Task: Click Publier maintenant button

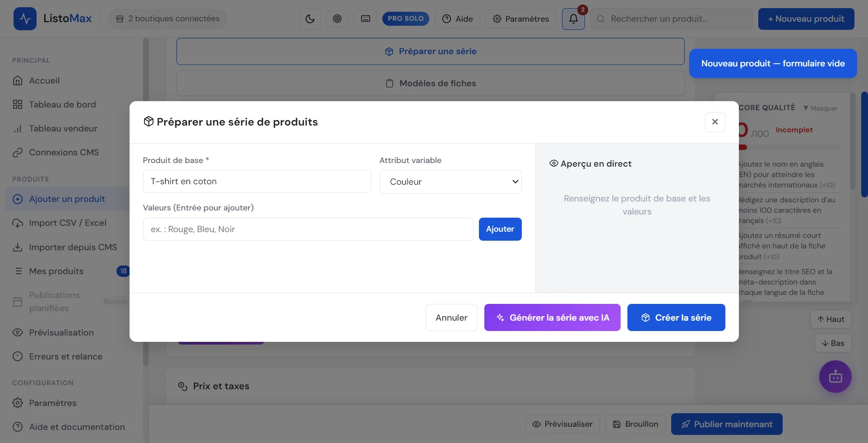Action: click(727, 424)
